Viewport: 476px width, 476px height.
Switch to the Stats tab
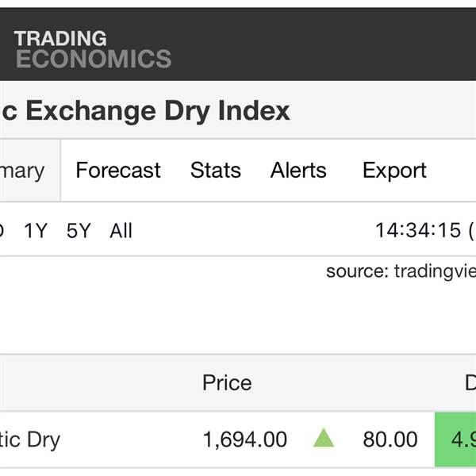(216, 170)
